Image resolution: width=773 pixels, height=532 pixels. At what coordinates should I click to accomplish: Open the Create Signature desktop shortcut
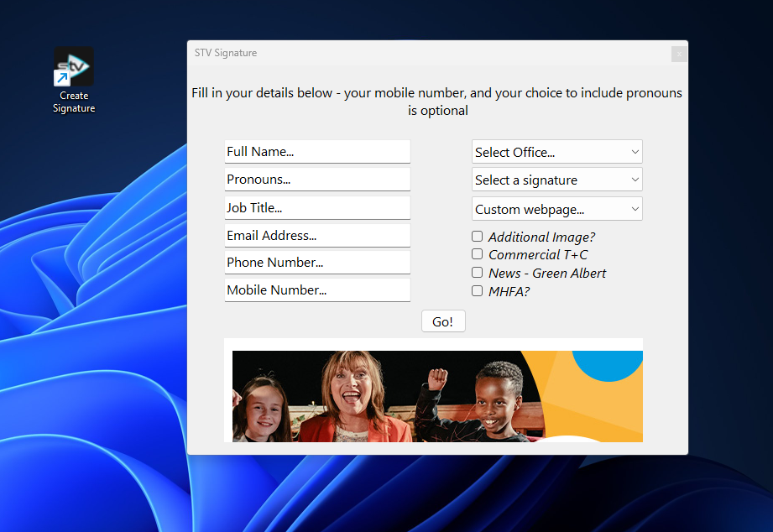click(74, 81)
